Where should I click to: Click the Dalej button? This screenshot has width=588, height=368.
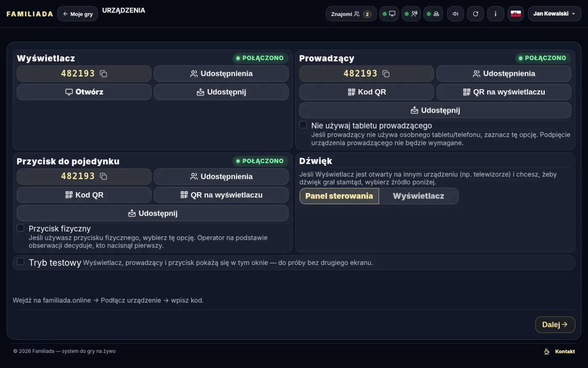coord(555,325)
